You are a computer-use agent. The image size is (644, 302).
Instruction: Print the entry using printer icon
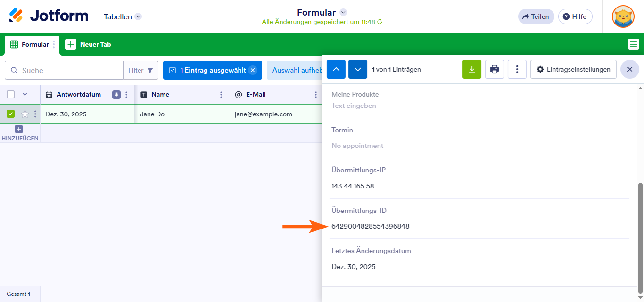[494, 69]
